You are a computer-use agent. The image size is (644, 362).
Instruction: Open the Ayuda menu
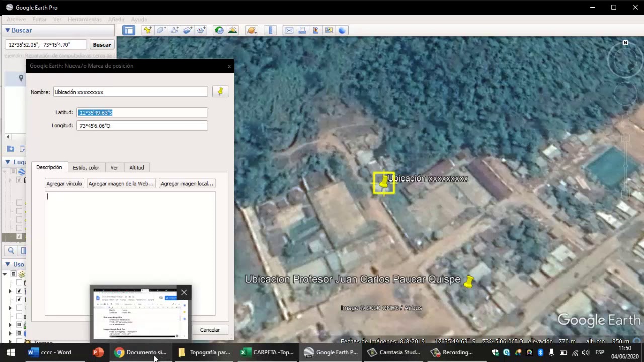tap(139, 19)
